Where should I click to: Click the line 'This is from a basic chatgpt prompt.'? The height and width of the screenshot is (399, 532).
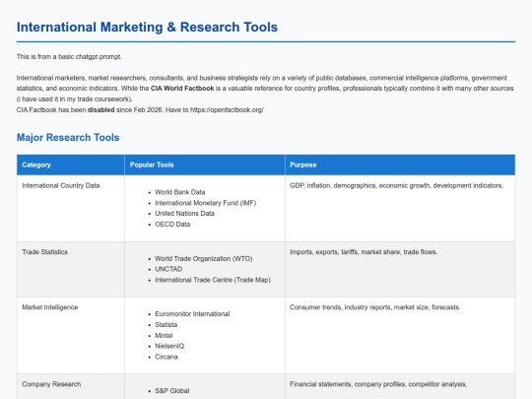(69, 57)
